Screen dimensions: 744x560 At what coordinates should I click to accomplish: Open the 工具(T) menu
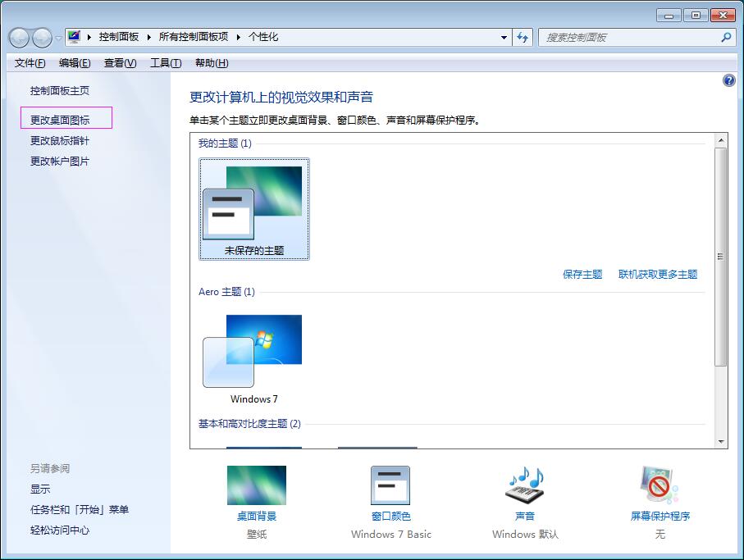[165, 63]
